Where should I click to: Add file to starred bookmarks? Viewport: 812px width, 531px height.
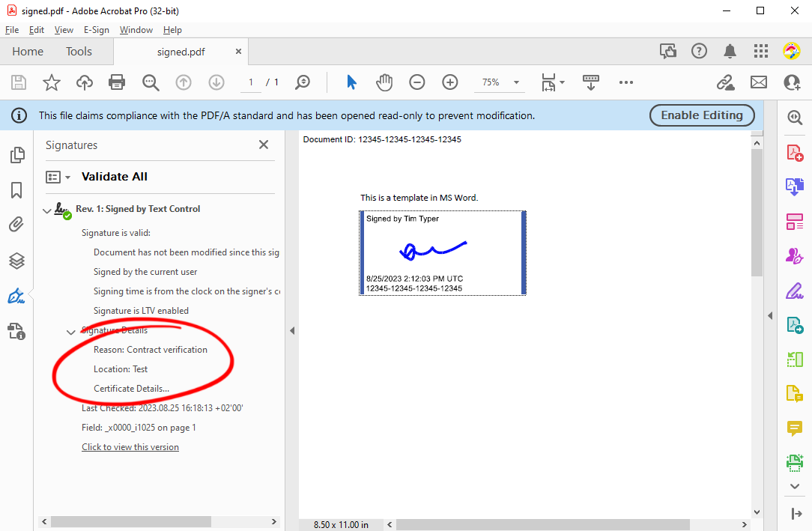point(51,82)
